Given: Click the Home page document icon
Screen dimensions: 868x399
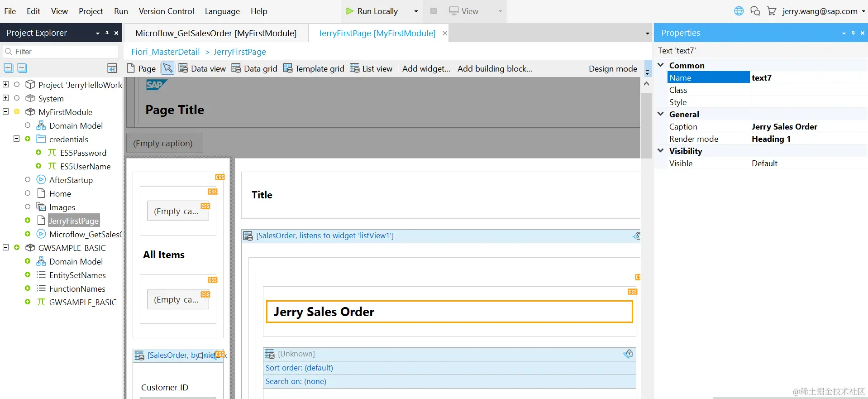Looking at the screenshot, I should coord(41,193).
